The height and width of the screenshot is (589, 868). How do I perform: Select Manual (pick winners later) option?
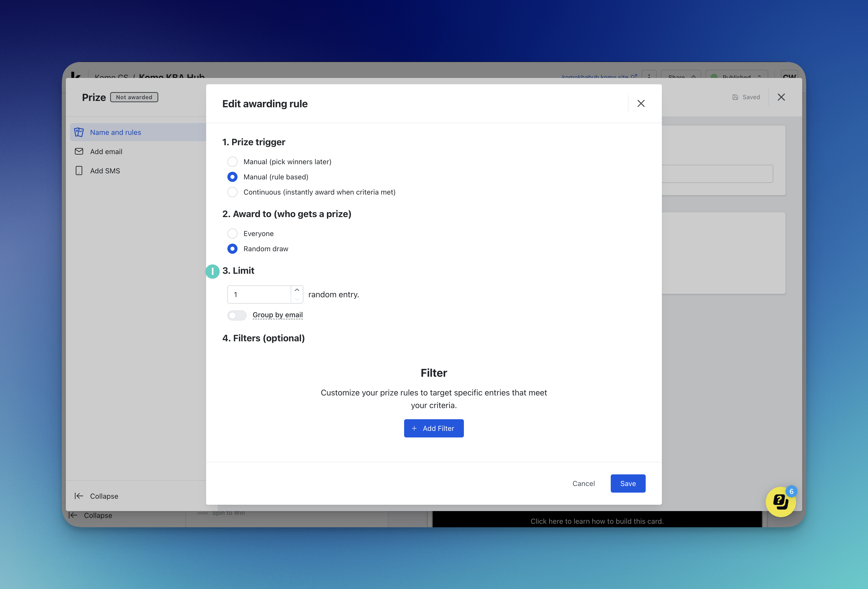(232, 162)
